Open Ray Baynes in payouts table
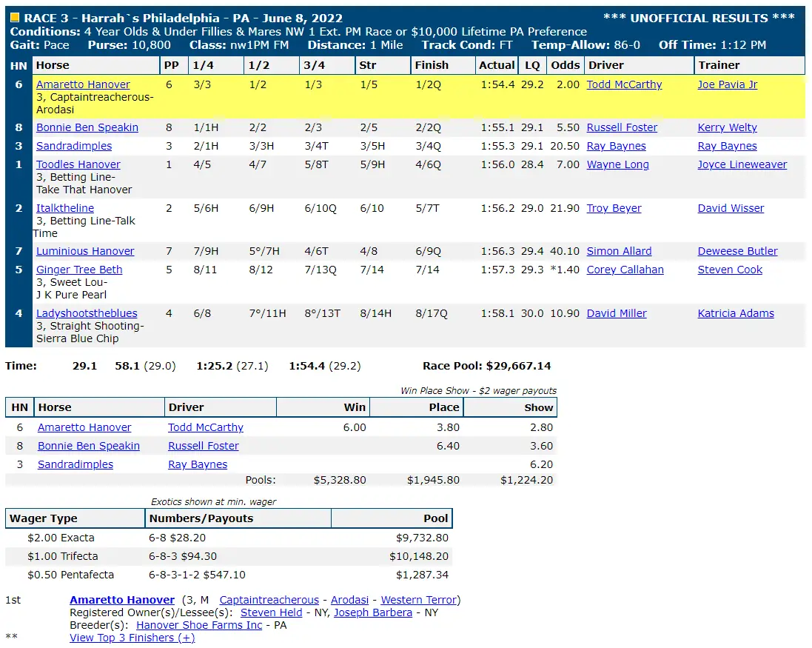The image size is (812, 648). (198, 464)
